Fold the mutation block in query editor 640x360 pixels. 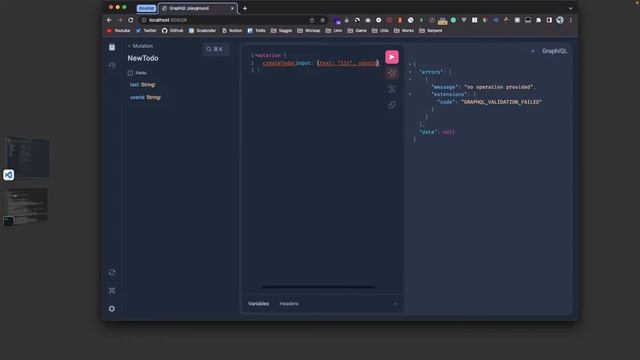pyautogui.click(x=256, y=56)
